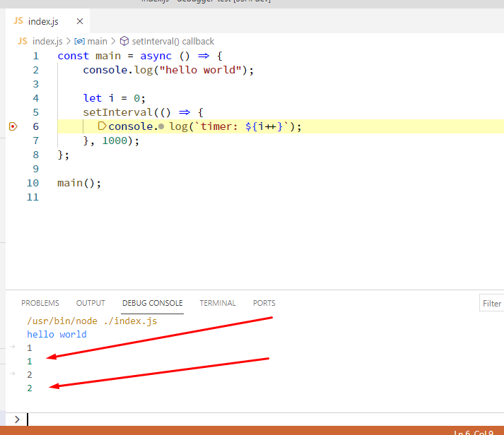Select the index.js editor tab
504x435 pixels.
tap(47, 21)
